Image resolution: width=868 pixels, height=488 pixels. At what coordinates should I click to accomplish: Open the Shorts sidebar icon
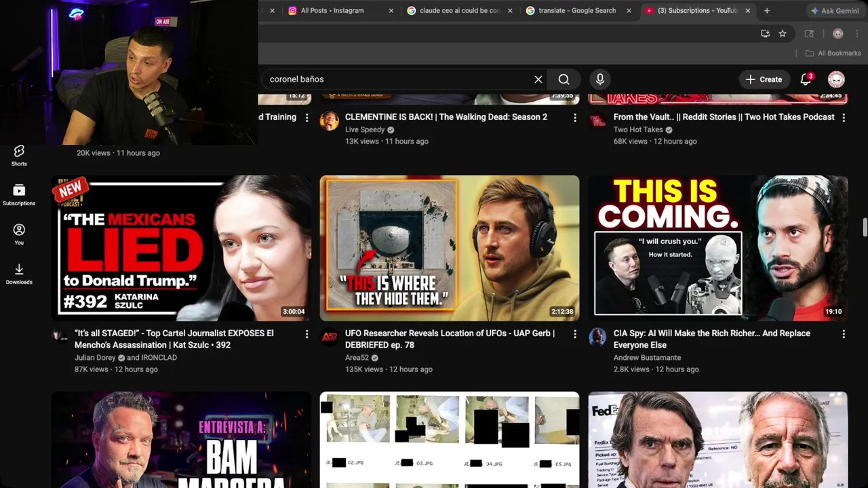(x=19, y=155)
